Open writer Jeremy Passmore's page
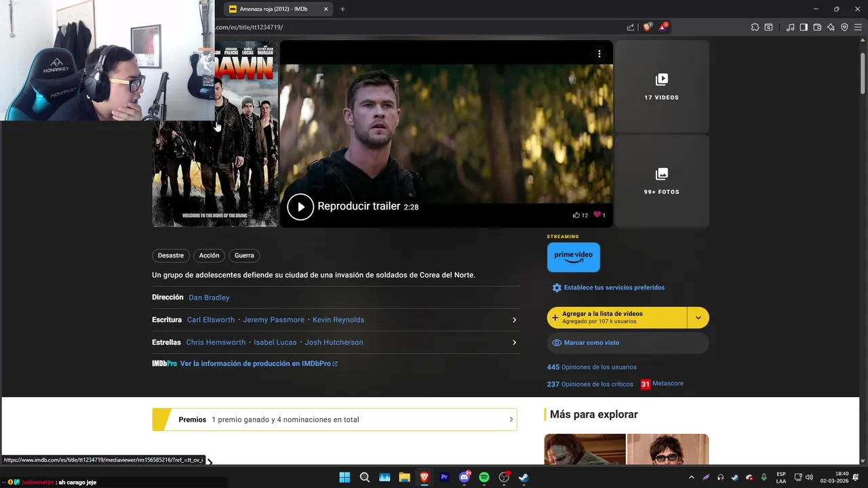 [273, 320]
